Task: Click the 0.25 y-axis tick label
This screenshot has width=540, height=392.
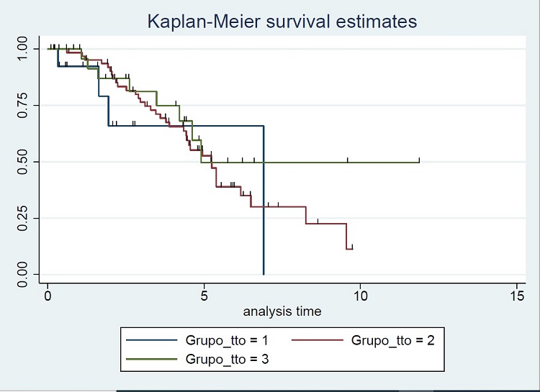Action: click(x=24, y=217)
